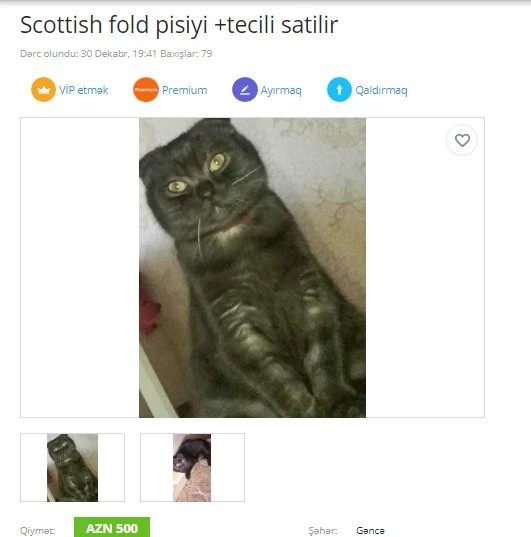Click the listing title Scottish fold pisiyi
531x537 pixels.
click(179, 25)
